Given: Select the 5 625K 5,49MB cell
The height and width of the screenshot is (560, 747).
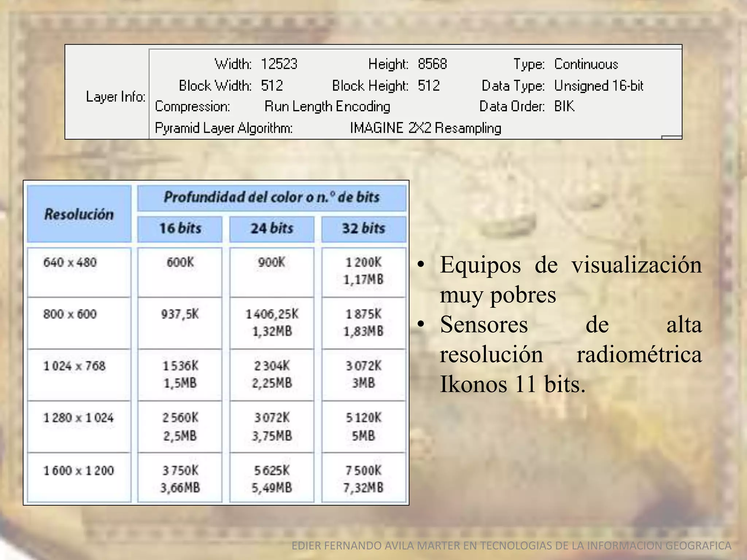Looking at the screenshot, I should pyautogui.click(x=272, y=478).
